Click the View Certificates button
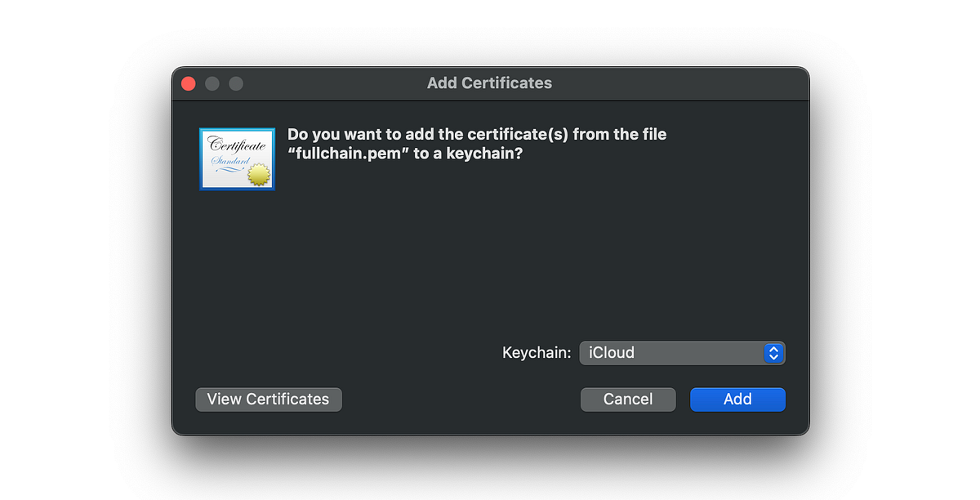 (x=268, y=399)
